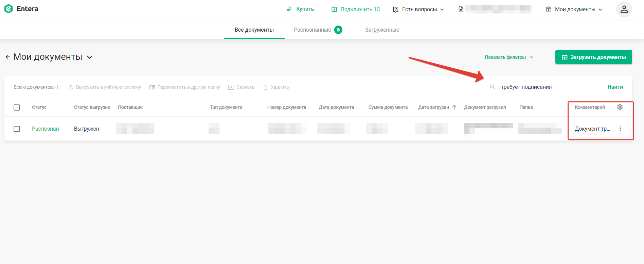The image size is (644, 264).
Task: Click the green badge showing 6
Action: pyautogui.click(x=338, y=30)
